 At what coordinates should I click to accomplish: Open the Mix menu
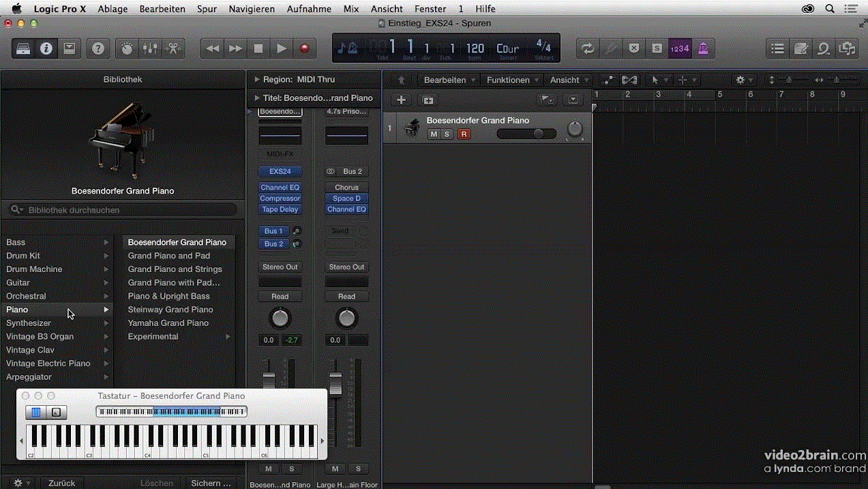point(351,9)
